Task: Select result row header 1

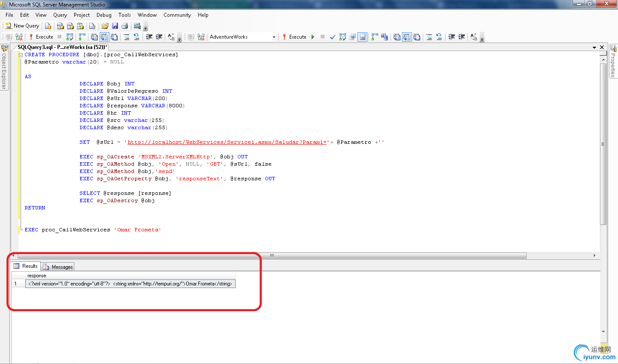Action: [x=18, y=284]
